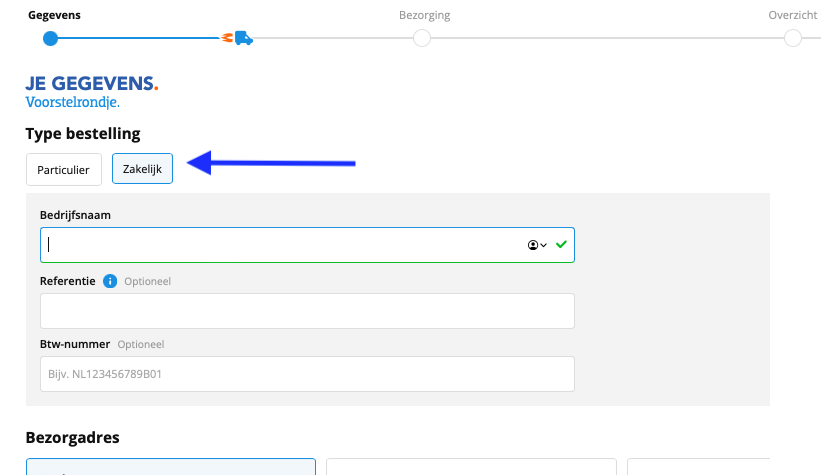
Task: Open the Referentie info tooltip icon
Action: [110, 281]
